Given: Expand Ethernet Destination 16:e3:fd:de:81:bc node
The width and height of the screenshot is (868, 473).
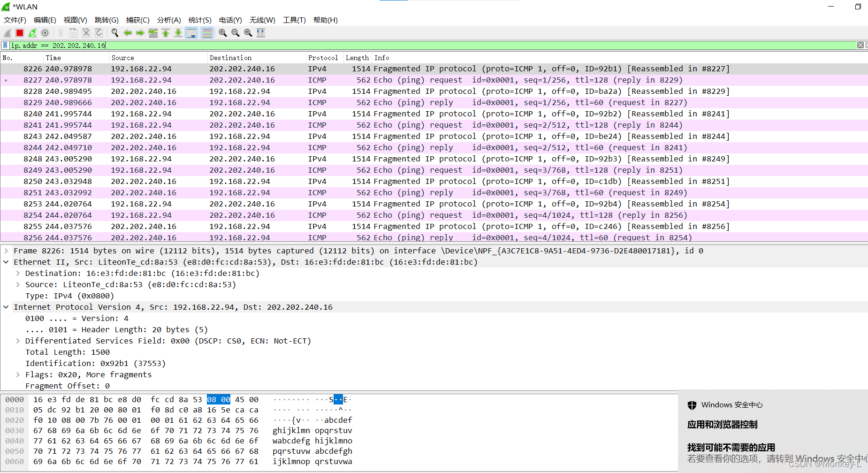Looking at the screenshot, I should [17, 273].
